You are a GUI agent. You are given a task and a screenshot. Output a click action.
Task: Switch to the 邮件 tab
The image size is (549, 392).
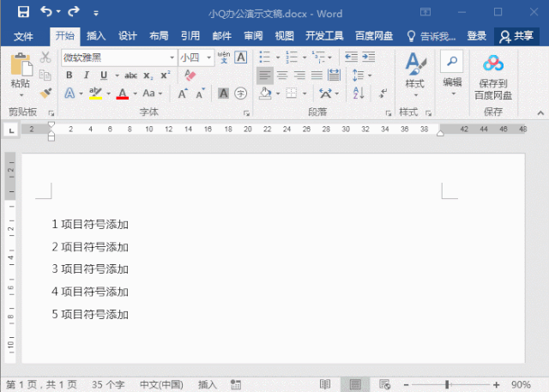tap(222, 36)
